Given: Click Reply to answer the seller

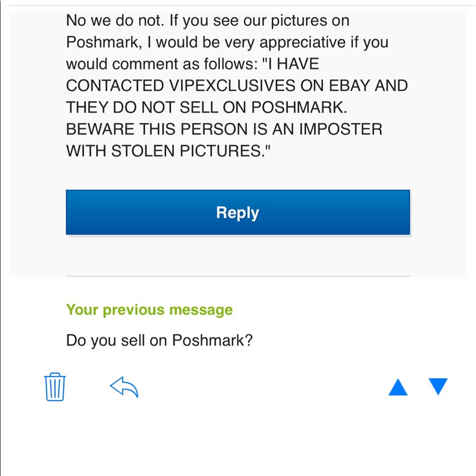Looking at the screenshot, I should point(238,212).
